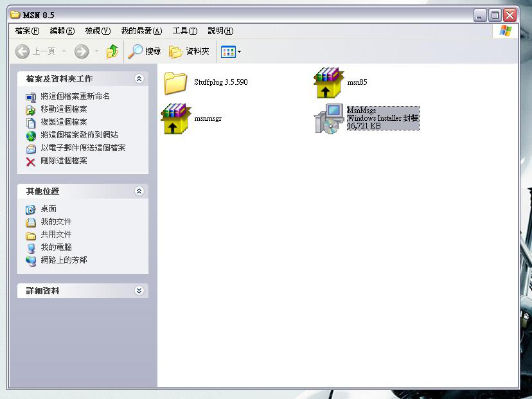Click 複製這個檔案 copy link
Image resolution: width=532 pixels, height=399 pixels.
[64, 122]
